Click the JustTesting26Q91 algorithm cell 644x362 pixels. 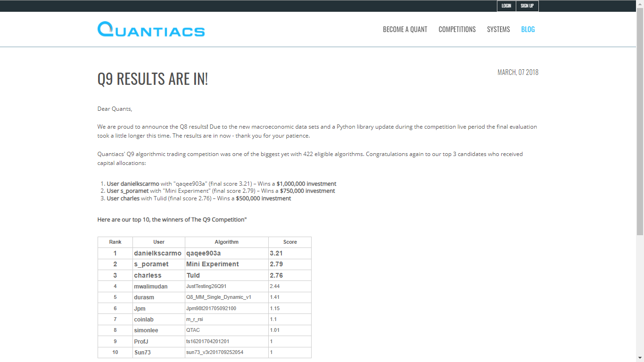227,287
